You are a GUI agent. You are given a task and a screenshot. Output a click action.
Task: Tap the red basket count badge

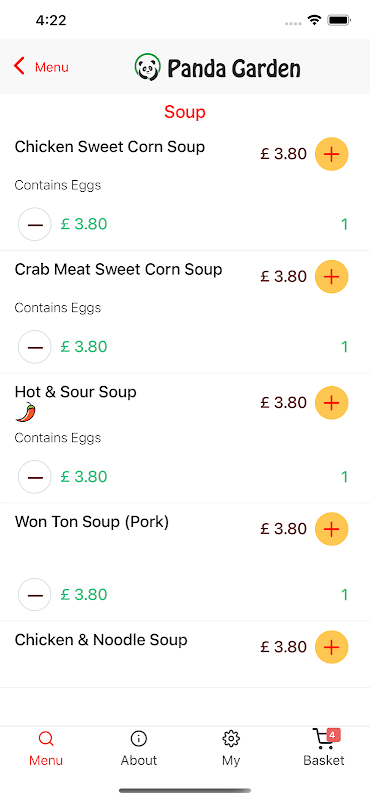pos(333,735)
